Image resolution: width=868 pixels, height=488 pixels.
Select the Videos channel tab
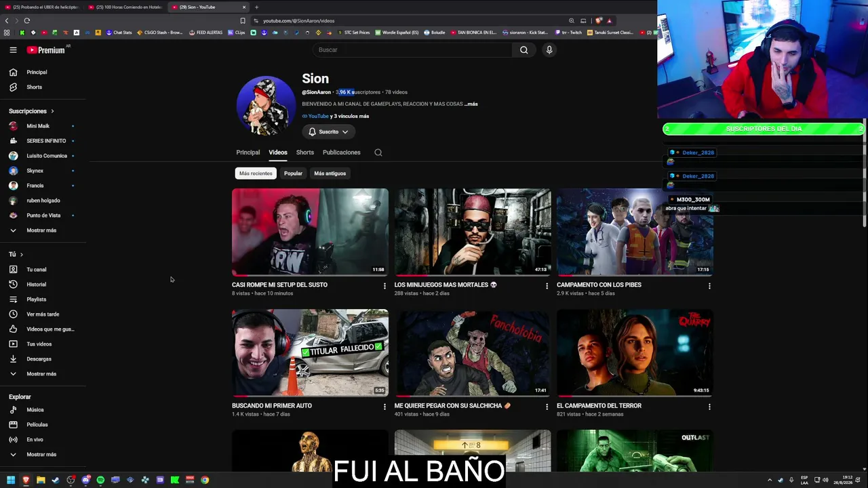(278, 152)
